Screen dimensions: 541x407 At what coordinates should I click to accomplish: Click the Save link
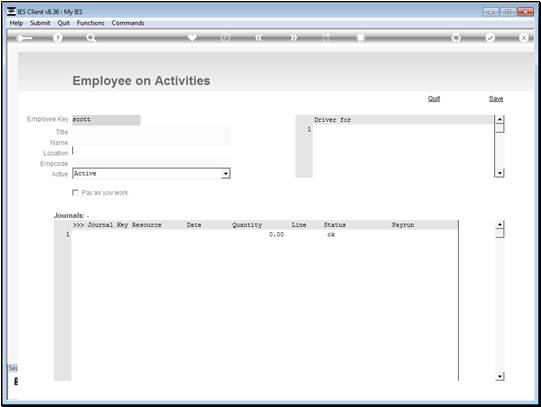pos(496,99)
